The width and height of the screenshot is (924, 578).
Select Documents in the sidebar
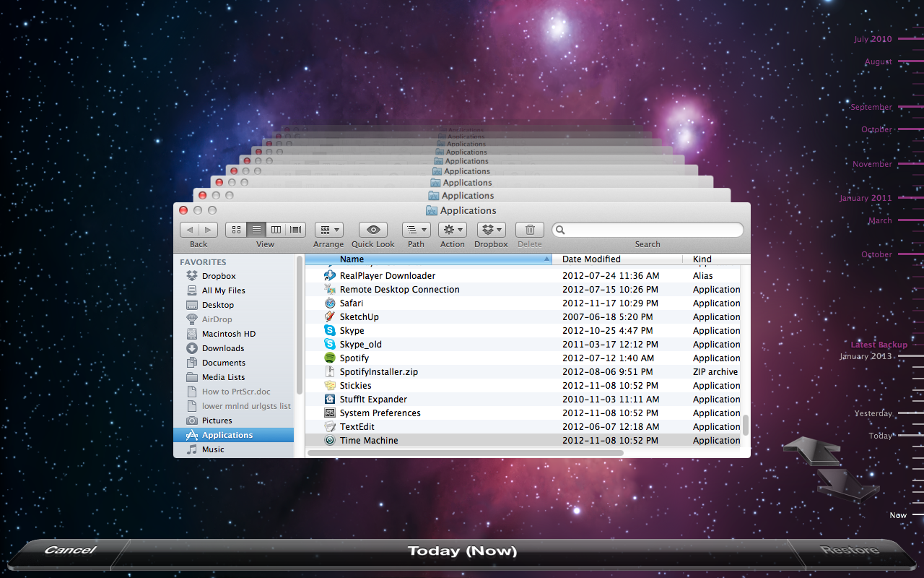[234, 363]
